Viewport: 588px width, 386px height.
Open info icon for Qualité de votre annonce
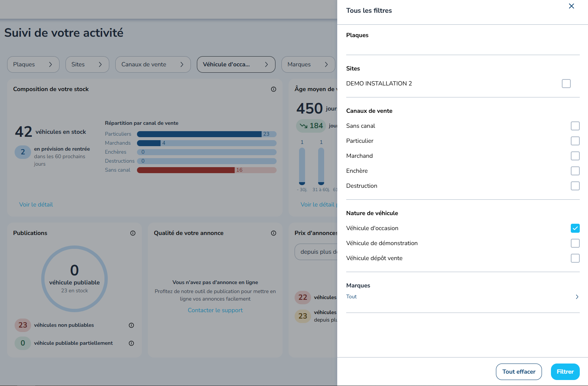(274, 233)
